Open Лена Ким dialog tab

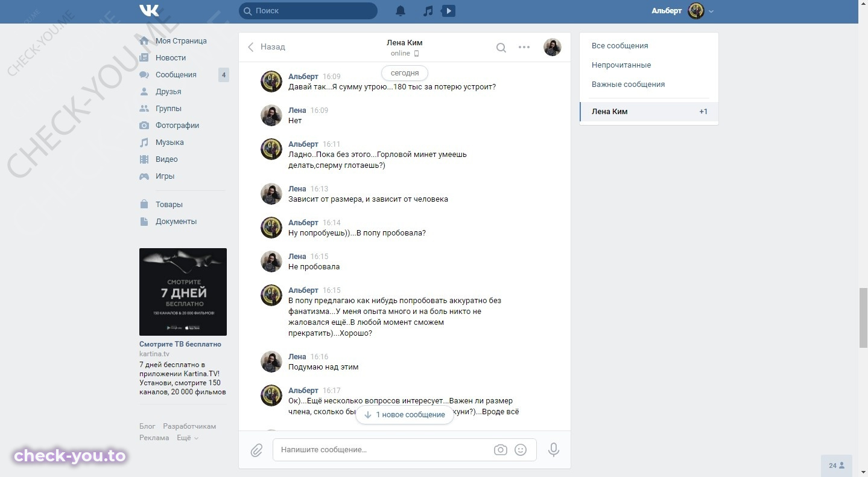(649, 112)
